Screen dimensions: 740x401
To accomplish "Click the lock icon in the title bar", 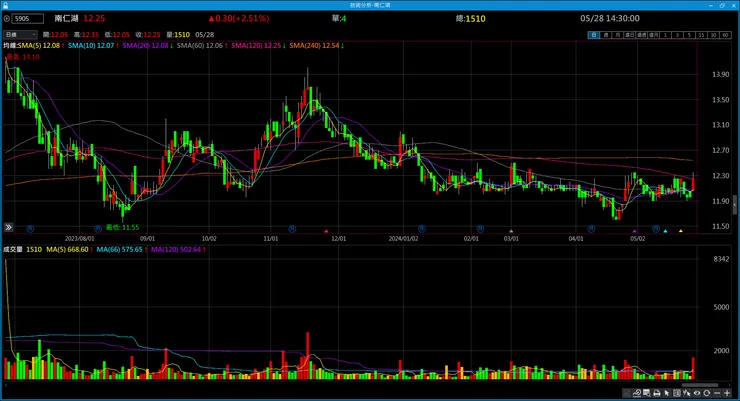I will tap(5, 5).
